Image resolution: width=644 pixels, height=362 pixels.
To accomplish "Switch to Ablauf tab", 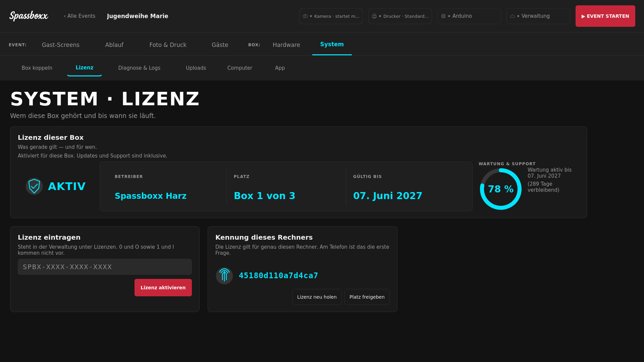I will tap(114, 45).
